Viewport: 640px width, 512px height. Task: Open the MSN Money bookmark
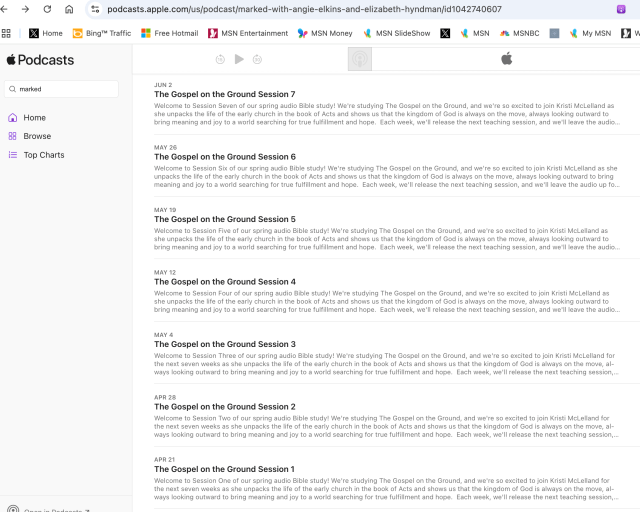tap(325, 33)
